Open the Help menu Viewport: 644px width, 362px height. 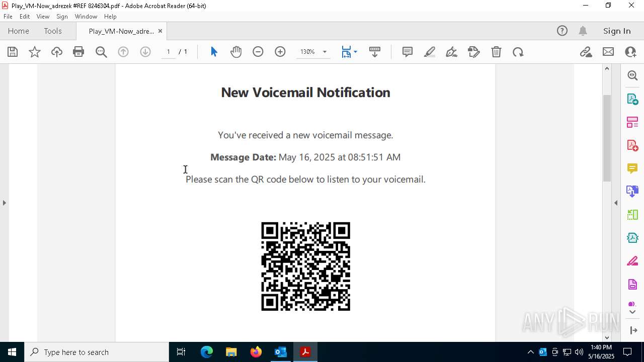coord(110,17)
